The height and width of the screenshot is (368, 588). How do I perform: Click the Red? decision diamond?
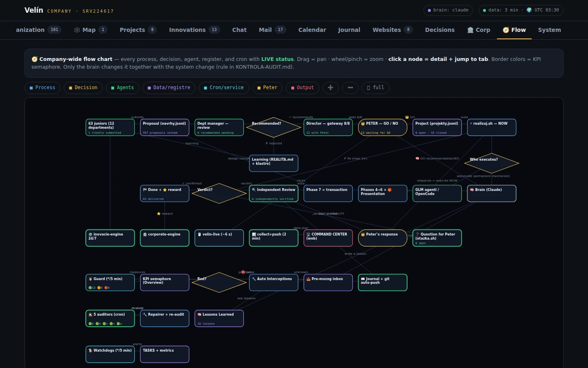pyautogui.click(x=219, y=283)
